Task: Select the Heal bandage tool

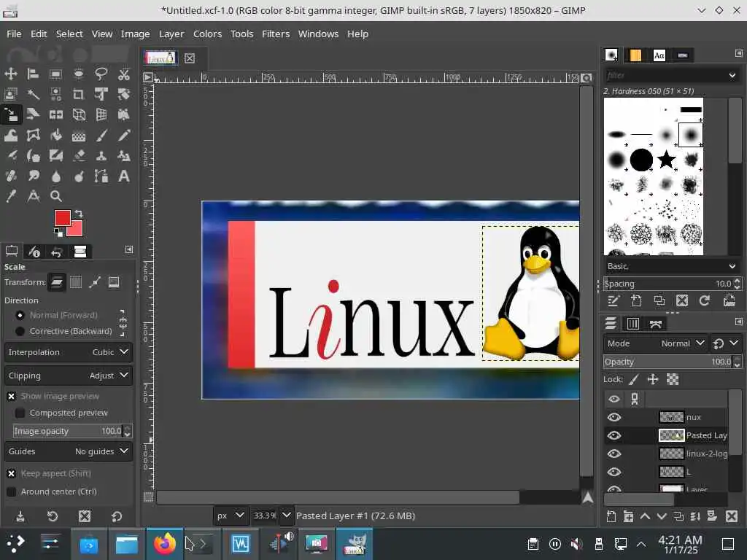Action: [10, 176]
